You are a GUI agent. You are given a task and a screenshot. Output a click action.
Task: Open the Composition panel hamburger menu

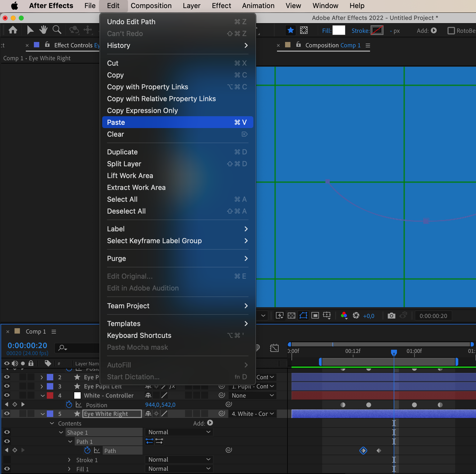[368, 45]
